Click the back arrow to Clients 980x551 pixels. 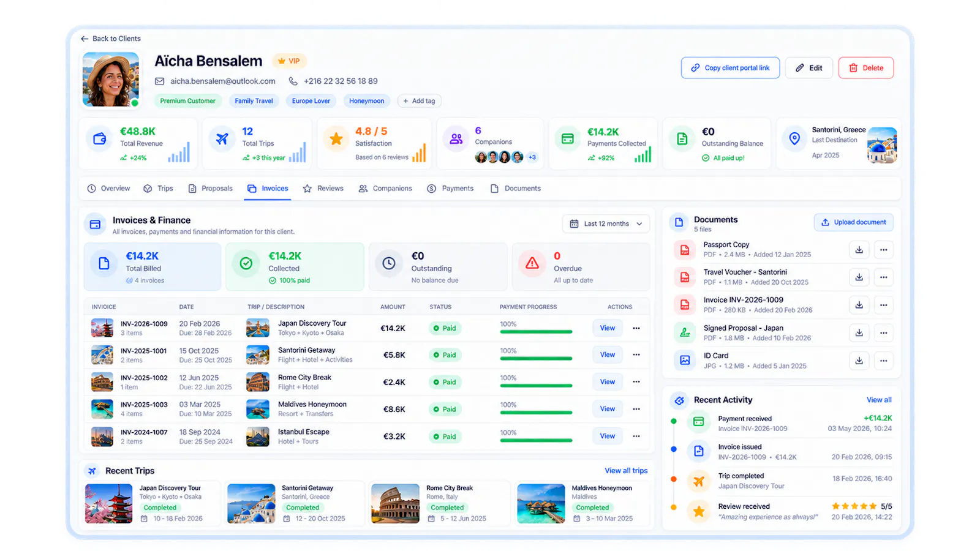[85, 39]
